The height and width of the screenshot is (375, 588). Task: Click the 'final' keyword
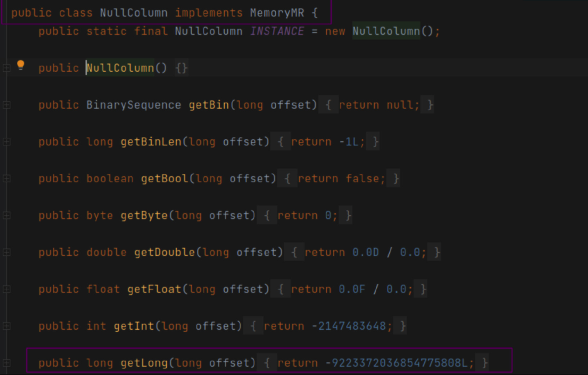tap(151, 31)
